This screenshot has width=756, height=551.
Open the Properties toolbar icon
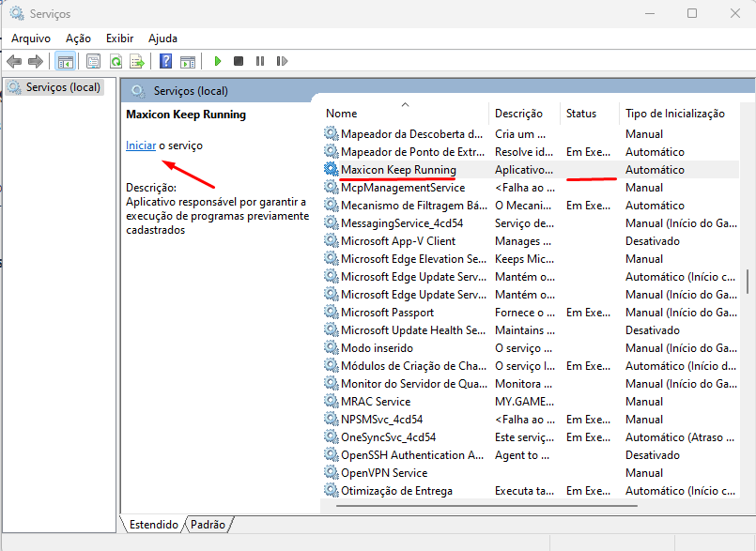93,61
